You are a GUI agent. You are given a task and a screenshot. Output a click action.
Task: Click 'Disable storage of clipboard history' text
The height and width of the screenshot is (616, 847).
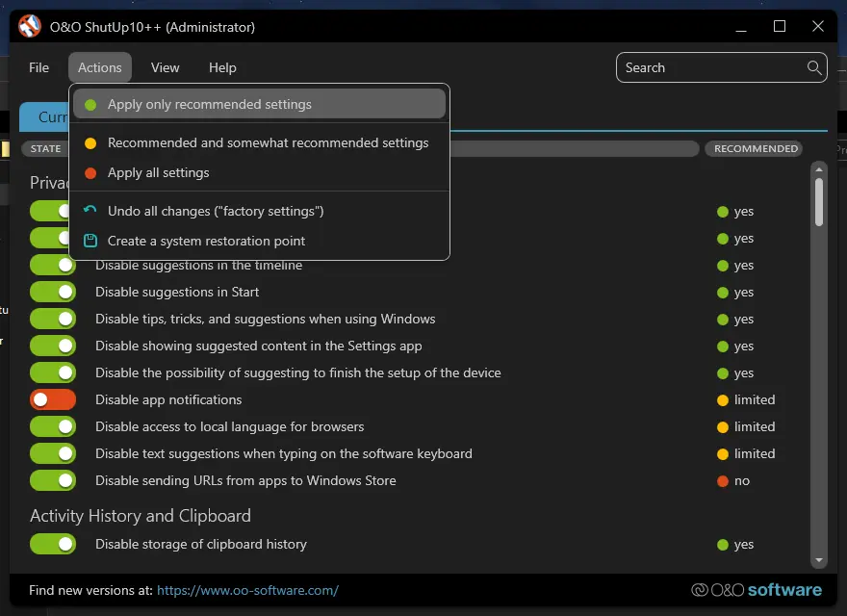pos(201,544)
